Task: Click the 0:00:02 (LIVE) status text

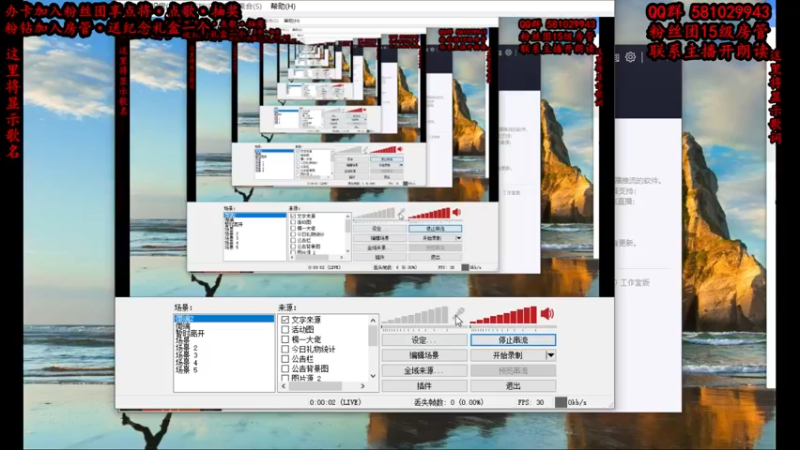Action: [335, 402]
